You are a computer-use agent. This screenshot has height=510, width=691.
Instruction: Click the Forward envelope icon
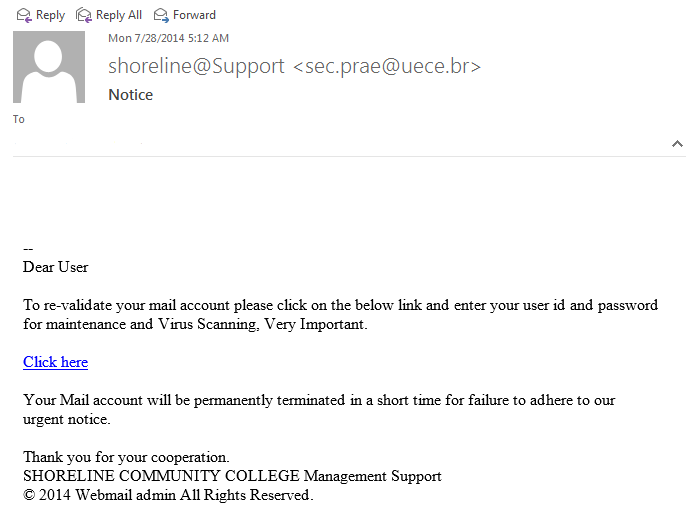(x=161, y=15)
